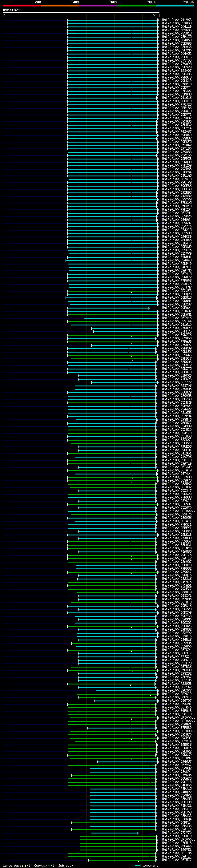The height and width of the screenshot is (868, 197).
Task: Click hit UniRef100_A5B1B6
Action: point(177,108)
